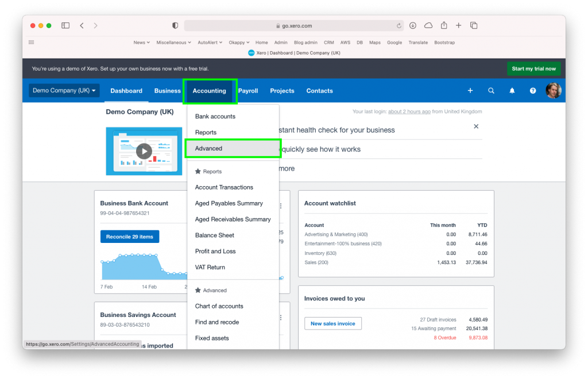Open the Payroll menu
Viewport: 588px width, 379px height.
[248, 91]
